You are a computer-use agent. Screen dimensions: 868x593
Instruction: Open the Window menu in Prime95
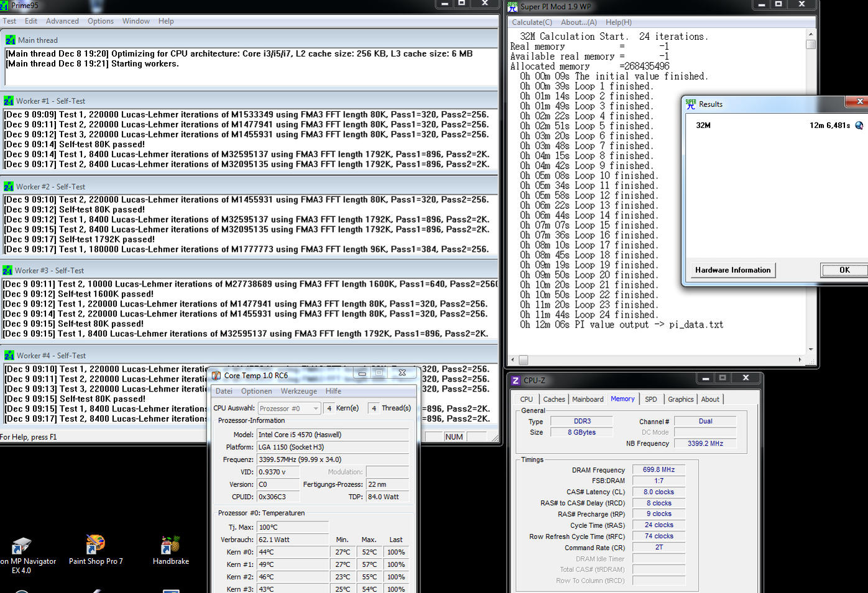pyautogui.click(x=136, y=21)
